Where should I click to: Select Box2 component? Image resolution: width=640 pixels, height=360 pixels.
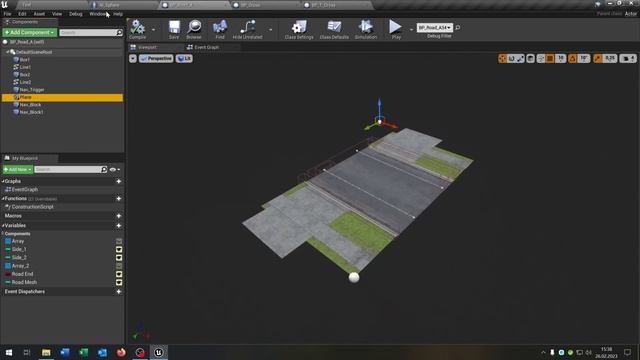[25, 75]
